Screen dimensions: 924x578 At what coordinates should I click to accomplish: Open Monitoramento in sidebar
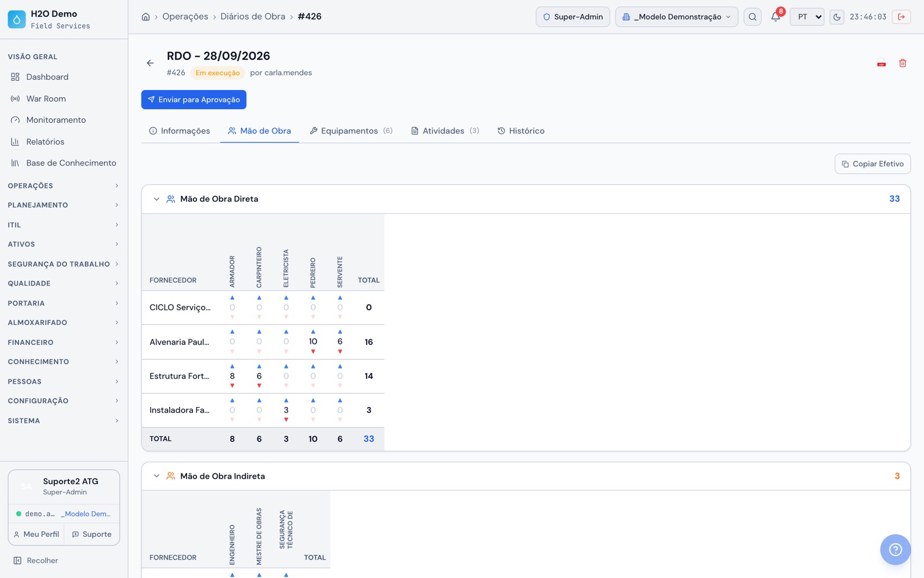(x=64, y=120)
